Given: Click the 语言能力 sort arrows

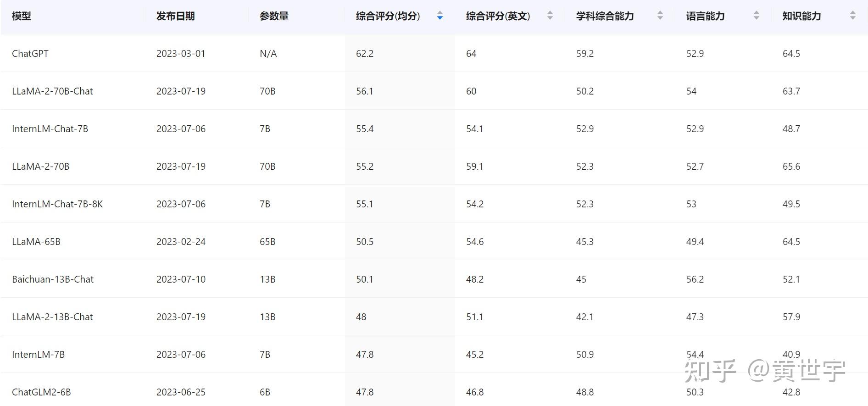Looking at the screenshot, I should (x=756, y=16).
